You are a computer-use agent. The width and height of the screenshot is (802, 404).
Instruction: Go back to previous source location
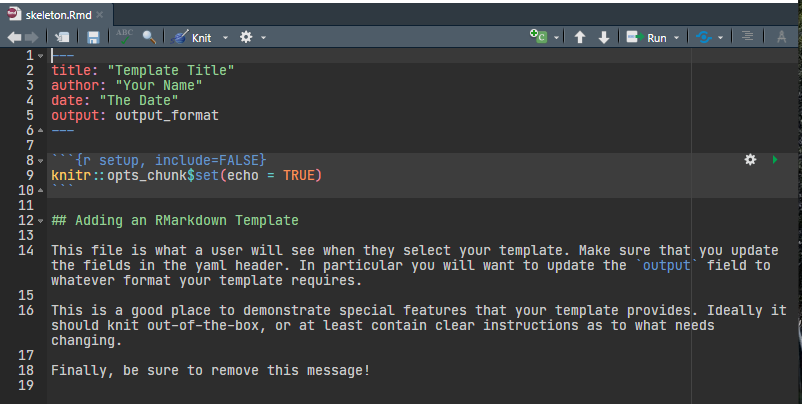click(14, 37)
